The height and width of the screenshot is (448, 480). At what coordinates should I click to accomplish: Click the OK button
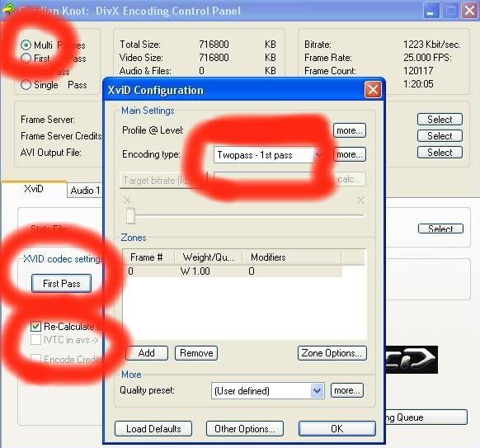click(x=337, y=429)
